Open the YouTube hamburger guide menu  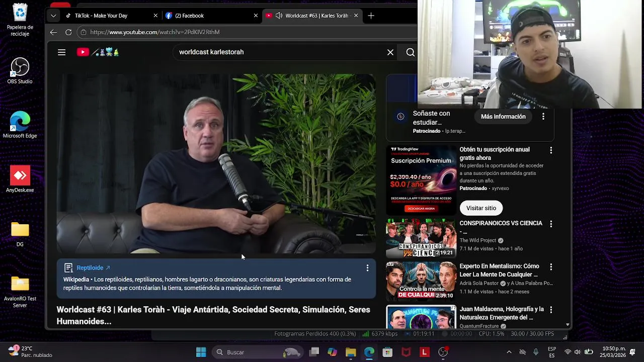(x=61, y=52)
